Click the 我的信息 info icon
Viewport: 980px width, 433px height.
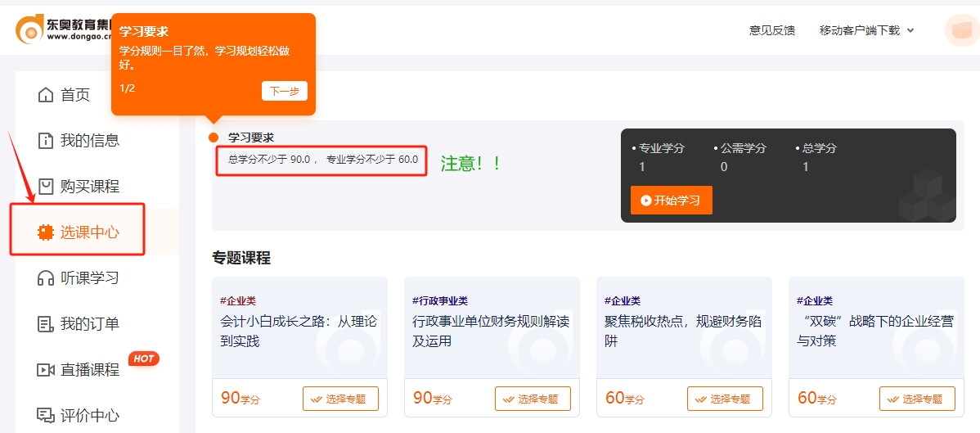(46, 141)
